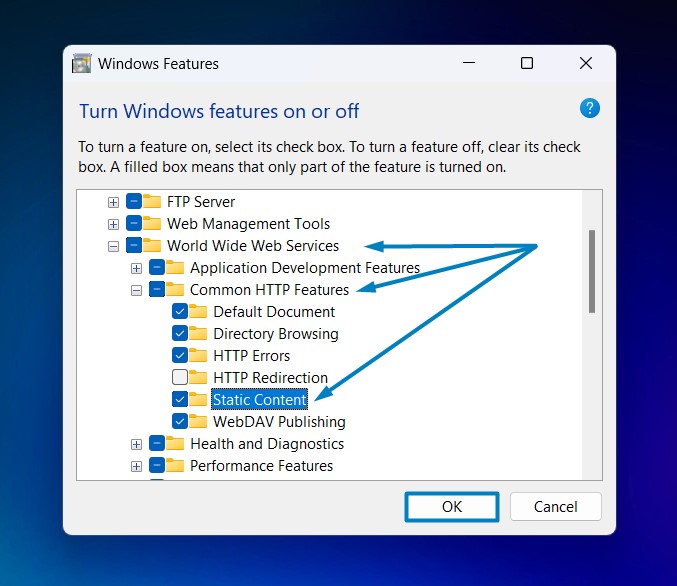Toggle the Health and Diagnostics checkbox

[157, 443]
